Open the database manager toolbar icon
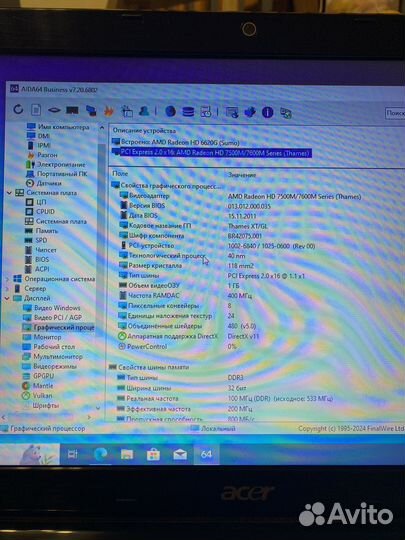The image size is (405, 540). (188, 112)
